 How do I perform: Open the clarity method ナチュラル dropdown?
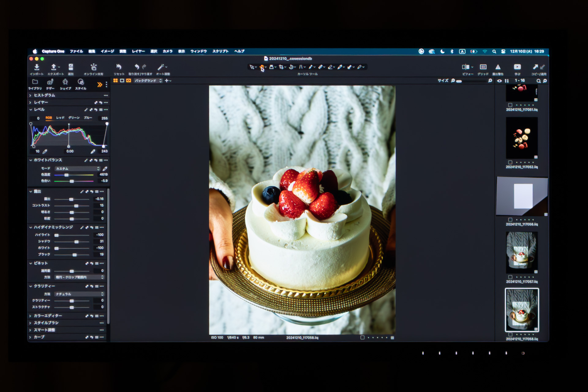tap(79, 294)
